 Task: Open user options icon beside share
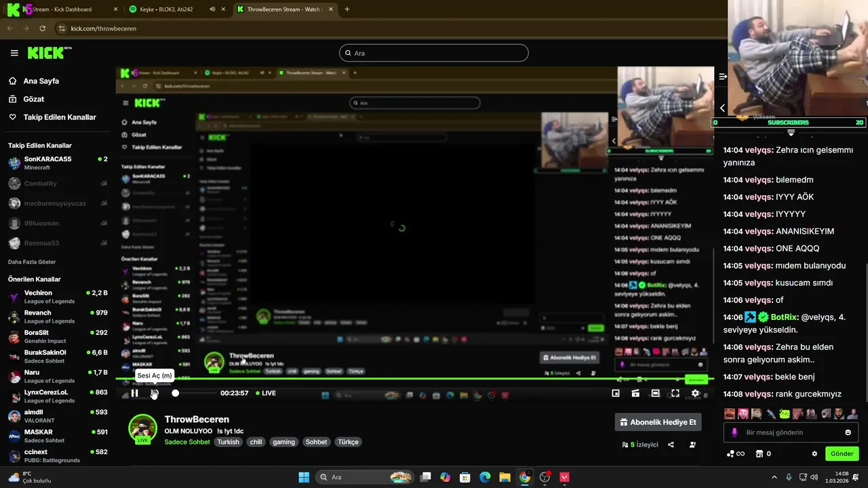pos(692,445)
